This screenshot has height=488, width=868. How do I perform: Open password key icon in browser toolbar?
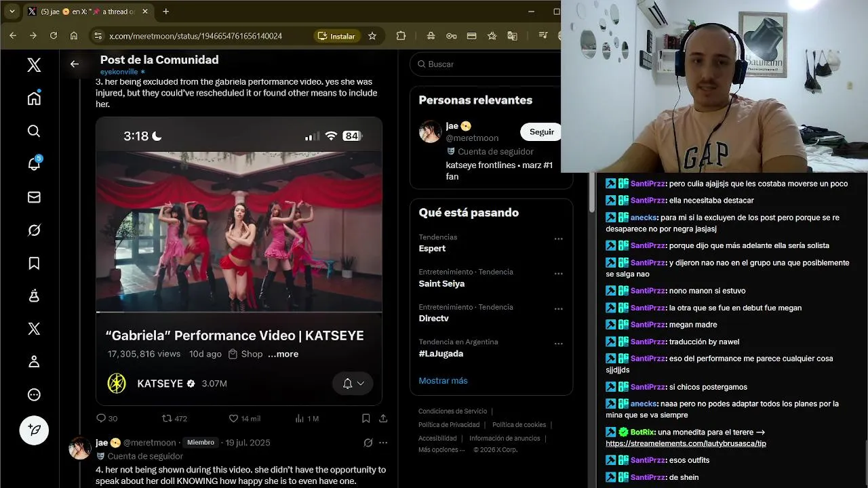[x=451, y=36]
